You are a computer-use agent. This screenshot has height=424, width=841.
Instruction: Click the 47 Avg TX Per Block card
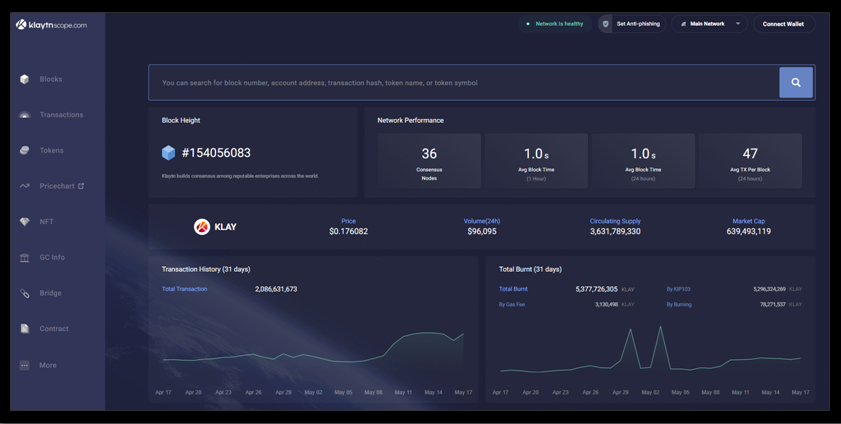[750, 161]
